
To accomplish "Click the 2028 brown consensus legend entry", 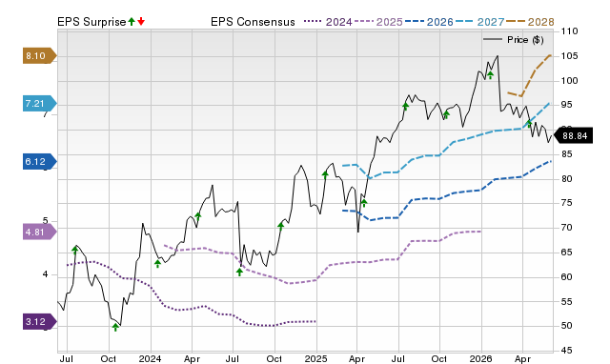I will click(530, 22).
